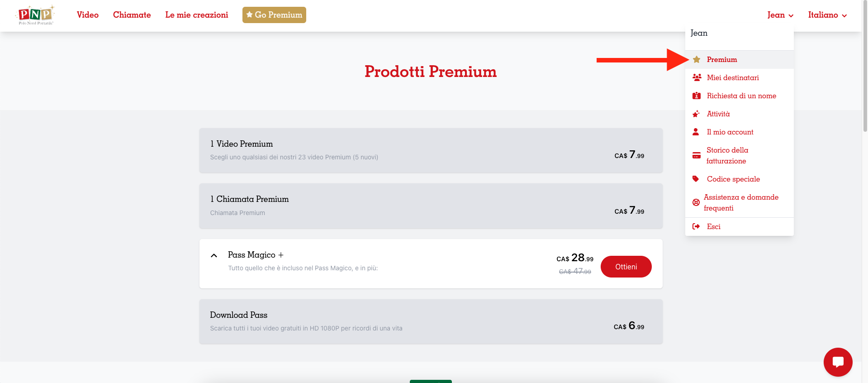868x383 pixels.
Task: Click the logout icon next to Esci
Action: pos(696,226)
